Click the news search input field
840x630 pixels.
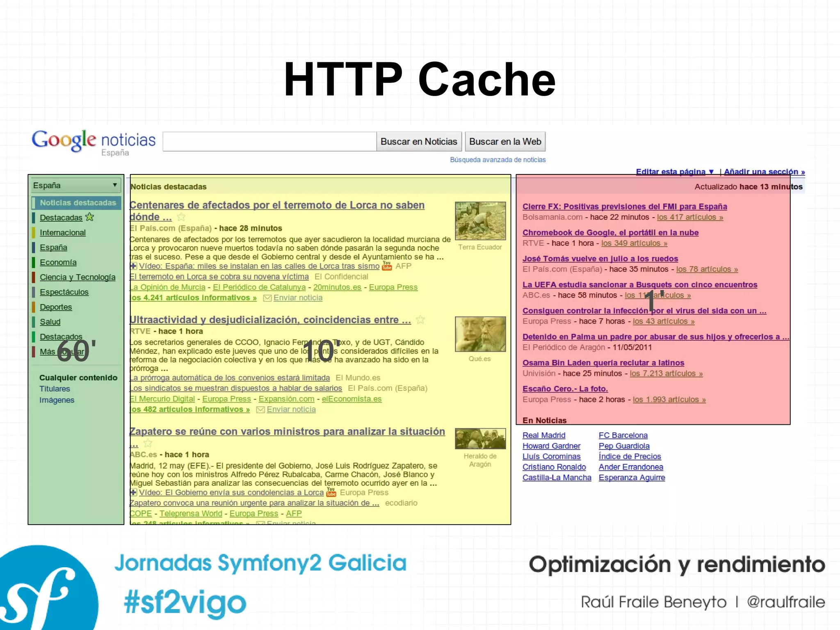click(269, 142)
